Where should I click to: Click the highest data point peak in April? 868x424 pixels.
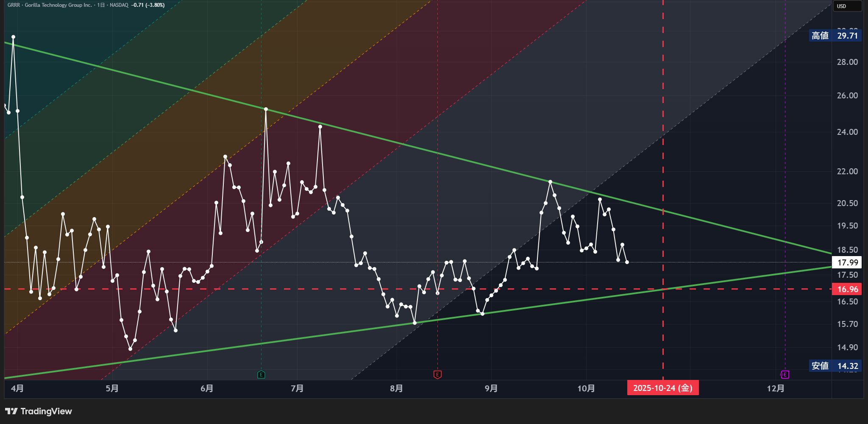coord(13,37)
